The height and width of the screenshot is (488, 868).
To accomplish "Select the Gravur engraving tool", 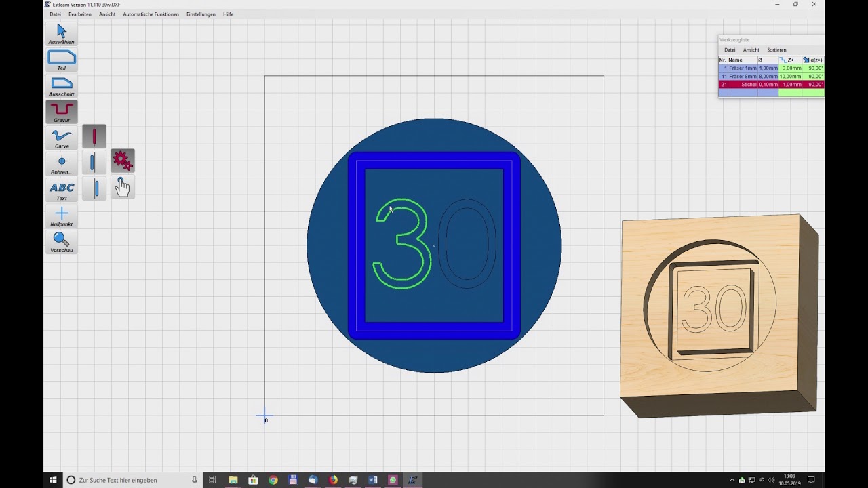I will coord(62,112).
